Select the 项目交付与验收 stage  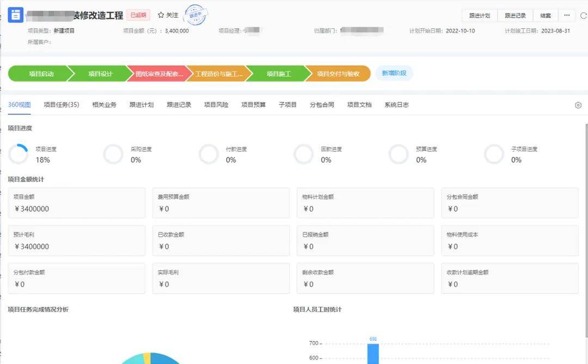click(338, 74)
